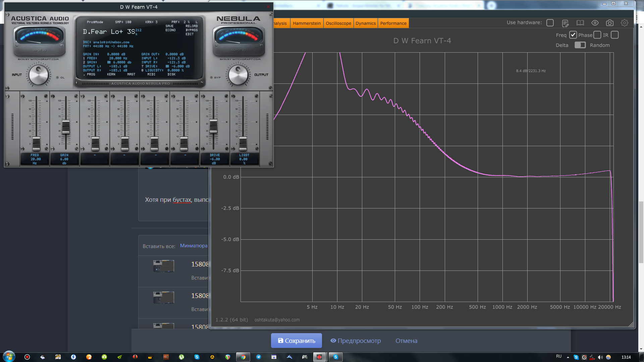
Task: Click the taskbar clock showing 13:14
Action: [626, 357]
